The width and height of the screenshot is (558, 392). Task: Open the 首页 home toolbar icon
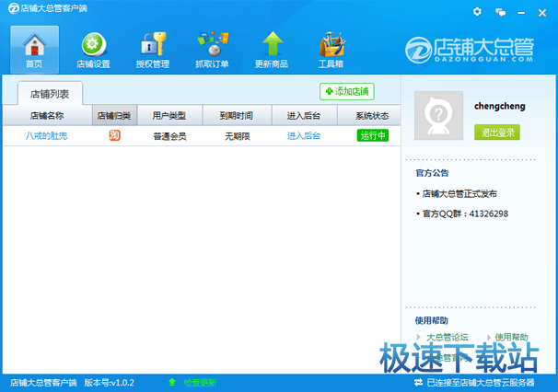pos(34,50)
